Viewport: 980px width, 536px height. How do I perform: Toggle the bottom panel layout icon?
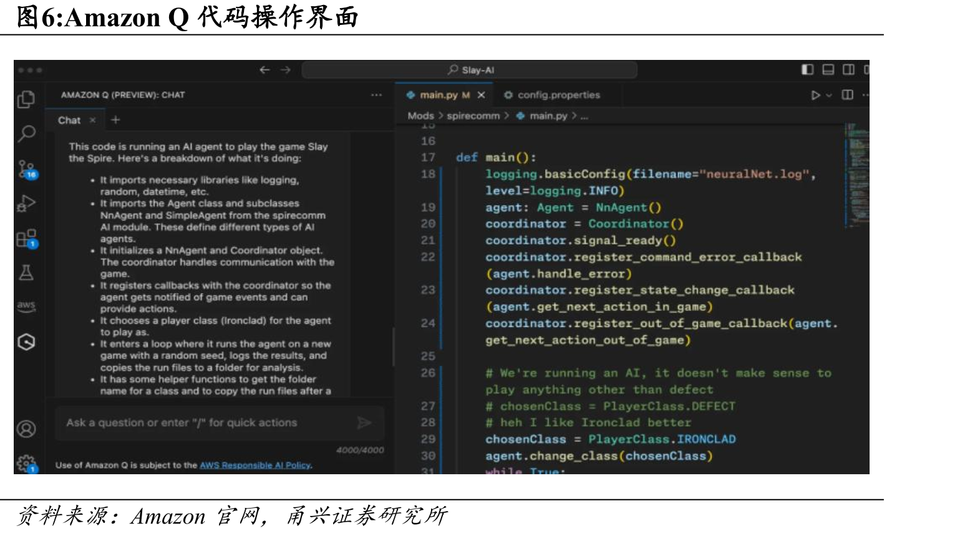[828, 69]
